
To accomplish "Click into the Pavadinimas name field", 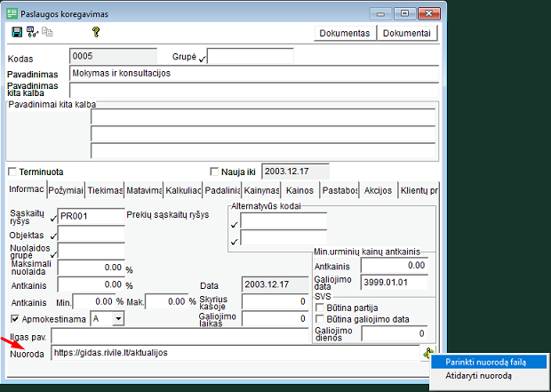I will (254, 73).
